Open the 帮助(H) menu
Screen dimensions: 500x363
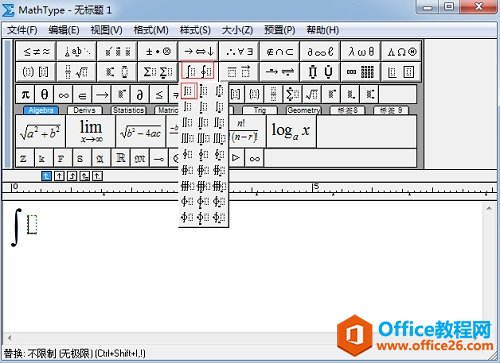(323, 30)
